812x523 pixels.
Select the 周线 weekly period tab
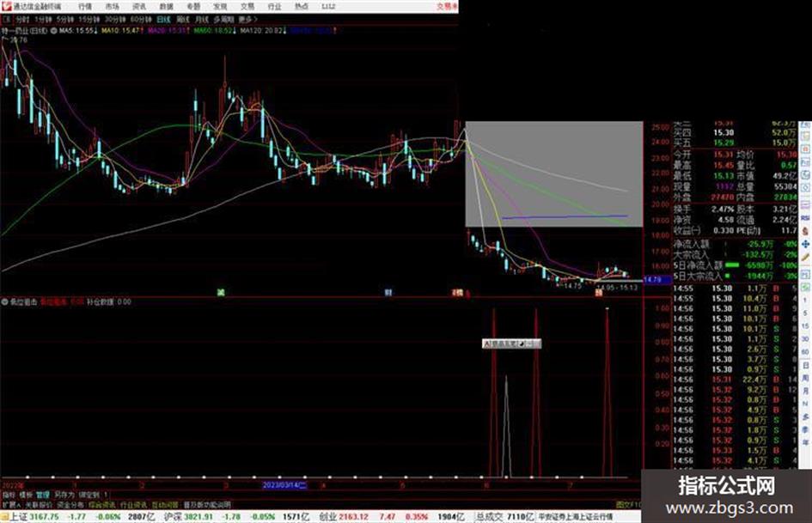click(183, 19)
